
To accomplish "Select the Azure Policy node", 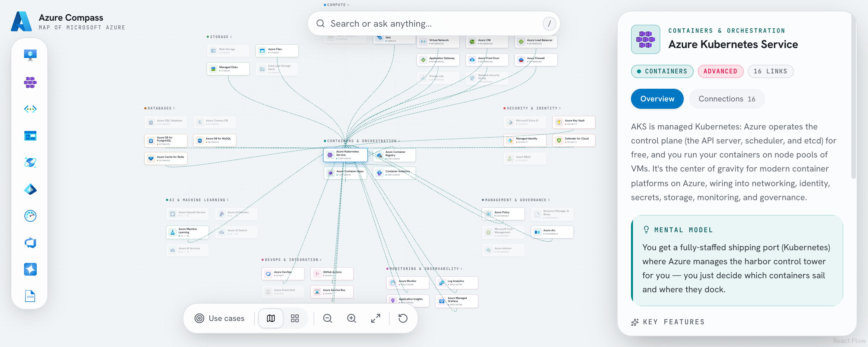I will (503, 214).
